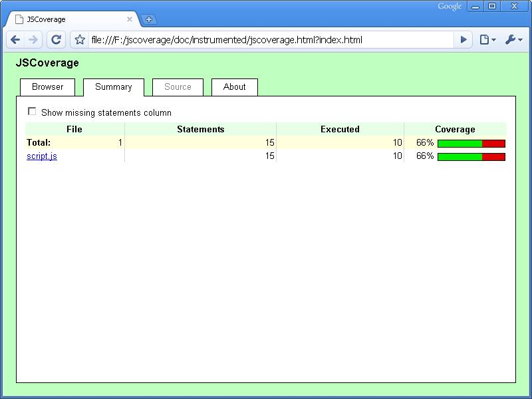The height and width of the screenshot is (399, 532).
Task: Open the wrench tools dropdown menu
Action: tap(513, 40)
